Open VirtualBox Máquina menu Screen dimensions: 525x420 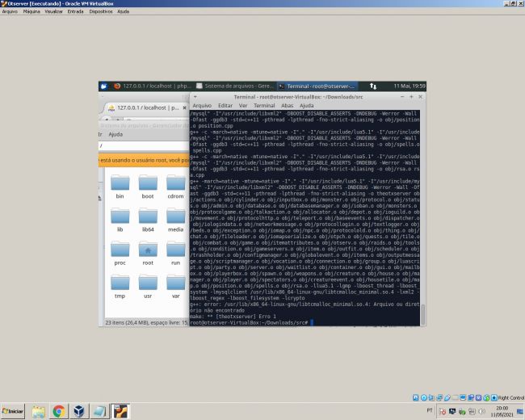[31, 11]
